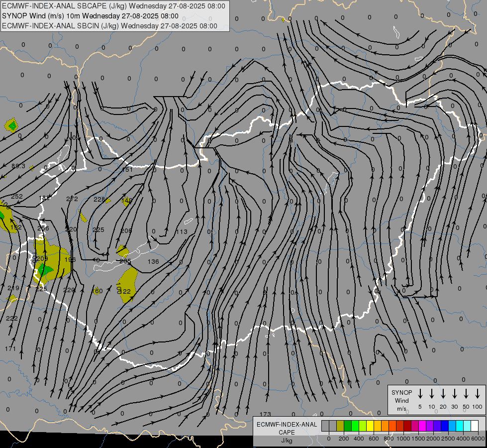The height and width of the screenshot is (448, 487).
Task: Click the 206 value on the map
Action: click(x=126, y=230)
